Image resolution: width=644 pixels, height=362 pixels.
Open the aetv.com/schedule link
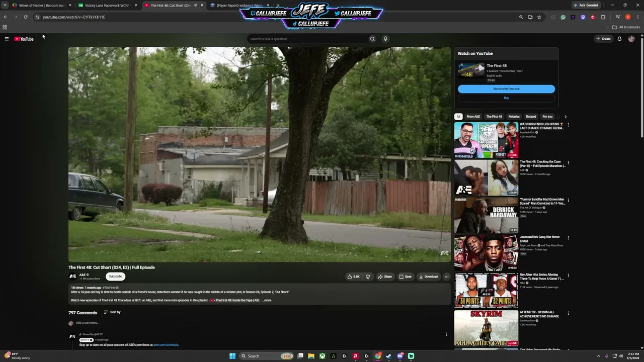(166, 345)
